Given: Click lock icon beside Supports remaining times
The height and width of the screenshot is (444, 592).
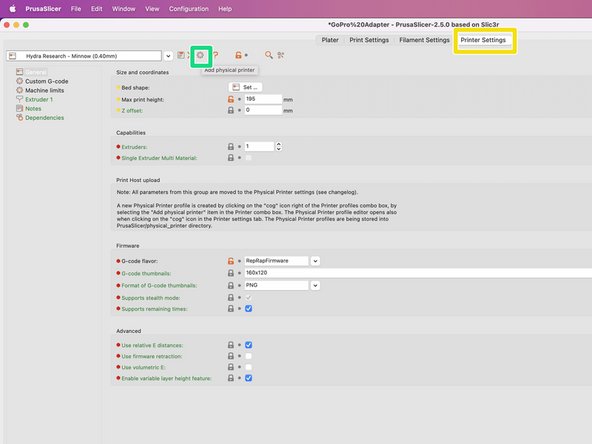Looking at the screenshot, I should click(231, 308).
